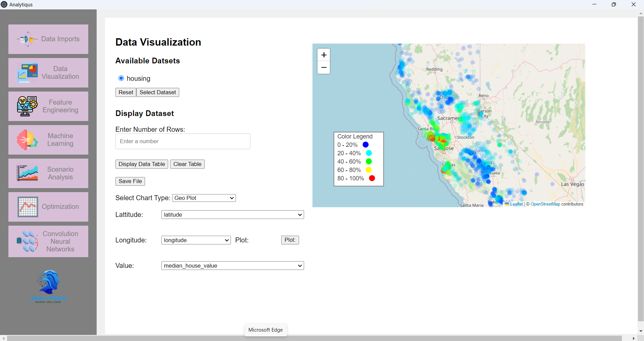Open the Value dropdown with median_house_value

click(x=232, y=266)
